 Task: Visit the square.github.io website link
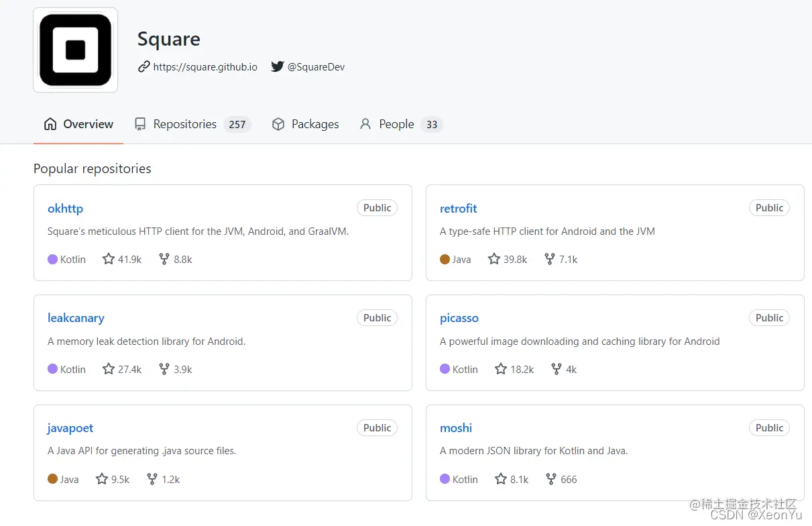pos(205,67)
